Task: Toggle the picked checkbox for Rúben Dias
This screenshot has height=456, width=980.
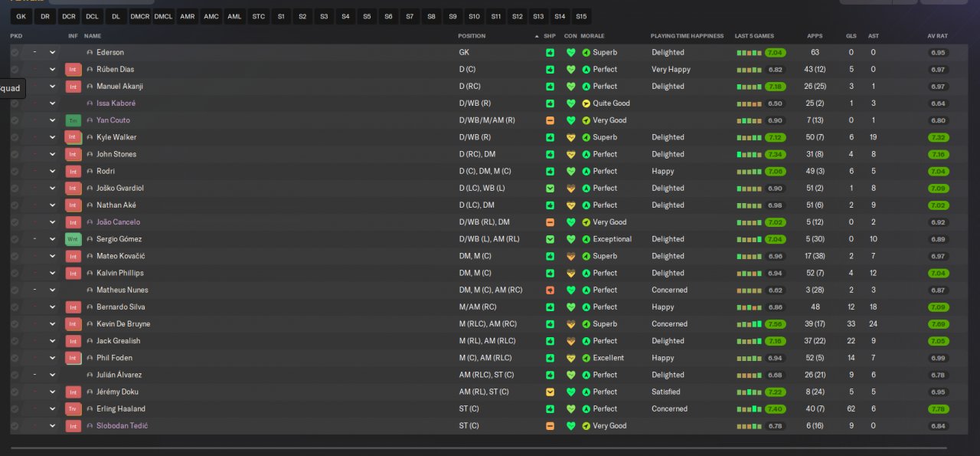Action: (15, 69)
